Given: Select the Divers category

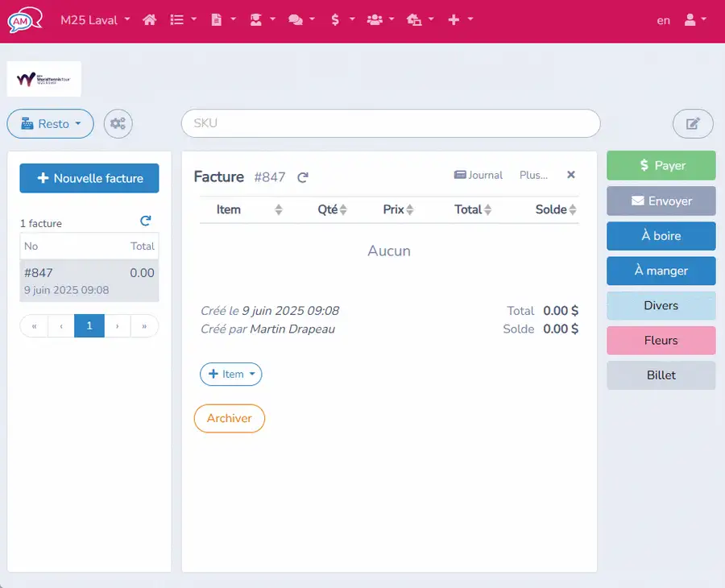Looking at the screenshot, I should [x=661, y=305].
